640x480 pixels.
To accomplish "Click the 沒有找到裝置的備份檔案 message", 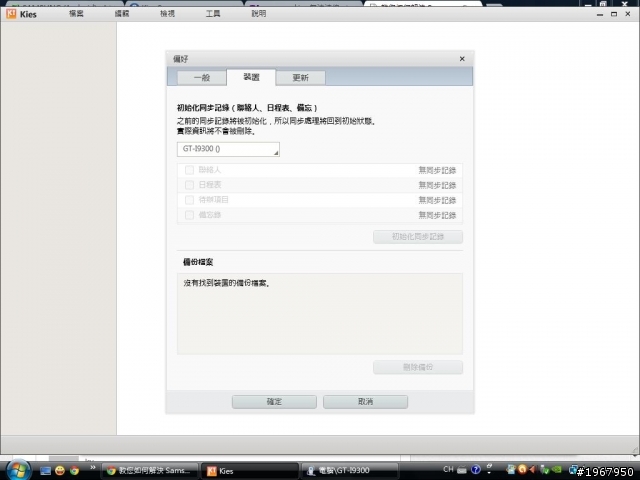I will point(227,283).
